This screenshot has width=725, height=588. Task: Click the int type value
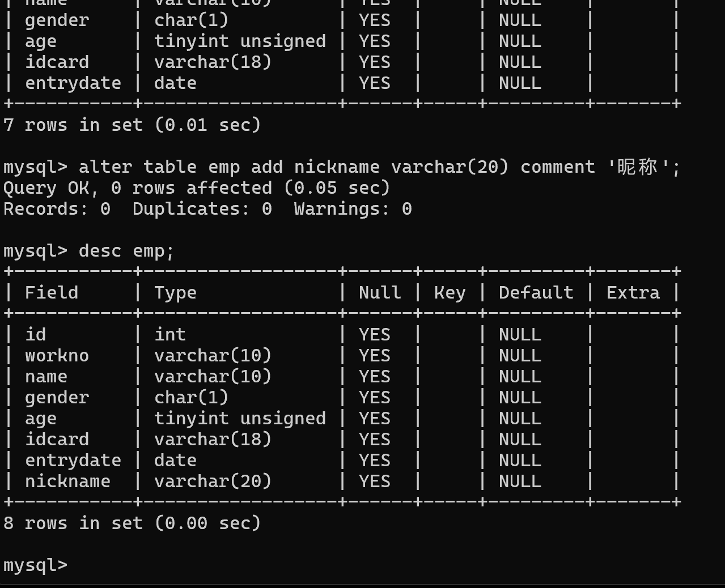[170, 335]
